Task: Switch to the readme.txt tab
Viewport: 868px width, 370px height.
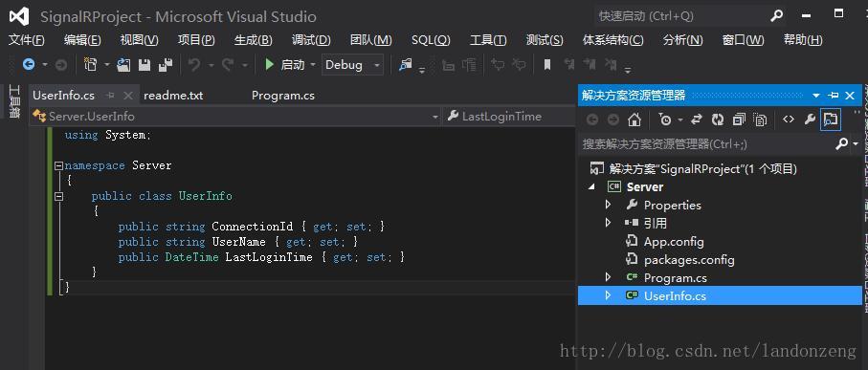Action: (x=173, y=96)
